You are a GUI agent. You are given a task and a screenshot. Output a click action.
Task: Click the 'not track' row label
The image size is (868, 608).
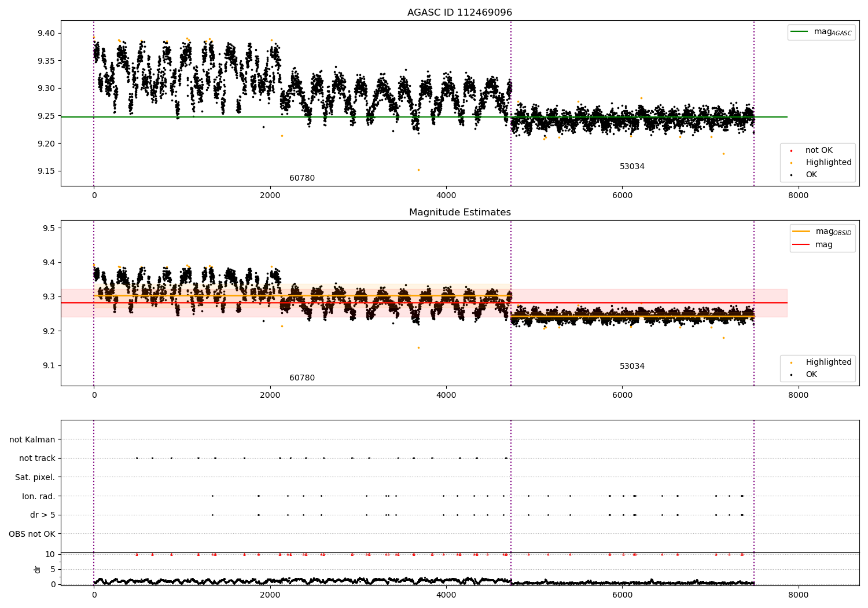pos(37,459)
